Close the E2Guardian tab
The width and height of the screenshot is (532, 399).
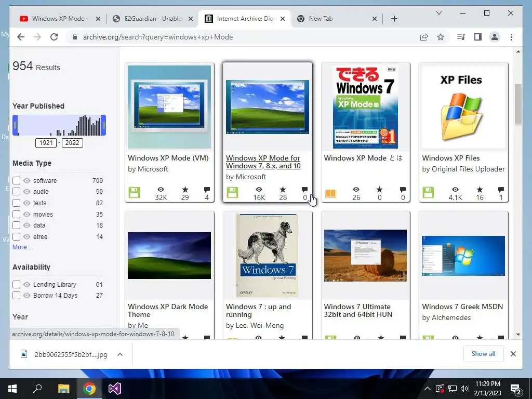click(191, 19)
